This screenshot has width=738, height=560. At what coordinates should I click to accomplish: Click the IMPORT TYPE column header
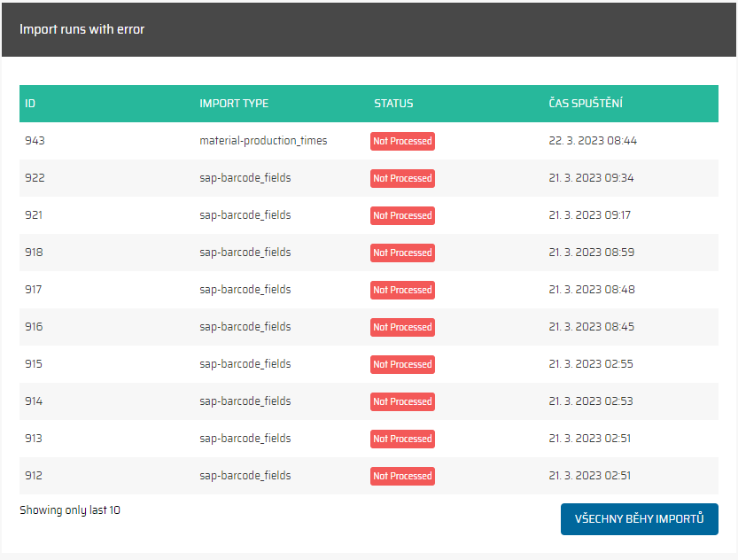[x=234, y=104]
